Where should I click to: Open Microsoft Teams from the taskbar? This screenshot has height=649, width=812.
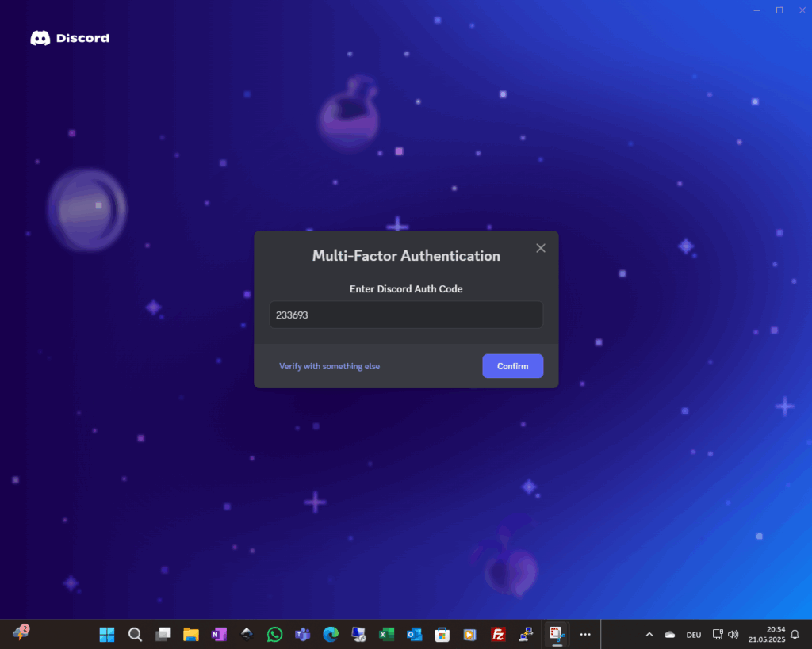pyautogui.click(x=303, y=634)
